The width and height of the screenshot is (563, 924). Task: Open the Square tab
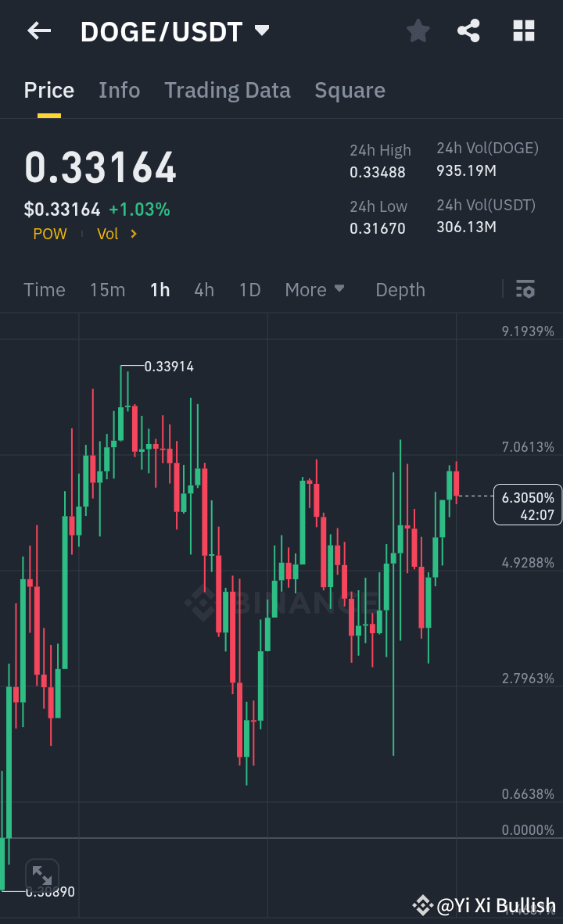click(350, 90)
